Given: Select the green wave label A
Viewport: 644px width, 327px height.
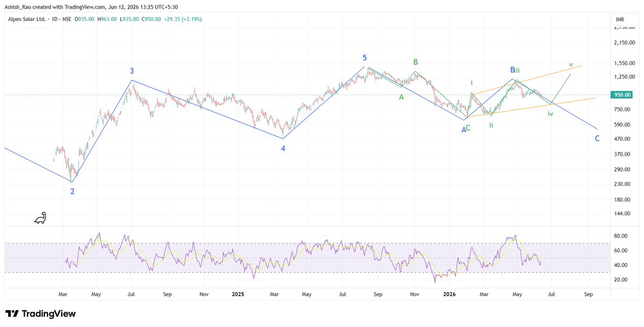Looking at the screenshot, I should pyautogui.click(x=401, y=97).
